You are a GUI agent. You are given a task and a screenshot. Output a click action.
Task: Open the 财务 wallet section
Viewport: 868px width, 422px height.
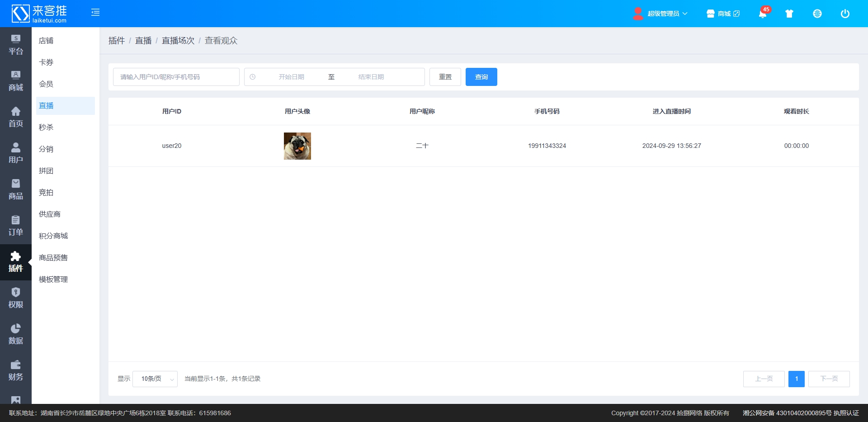[16, 370]
